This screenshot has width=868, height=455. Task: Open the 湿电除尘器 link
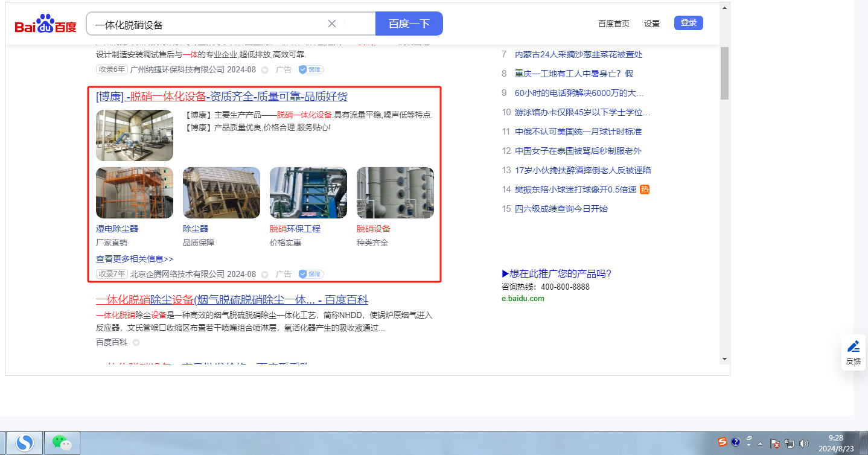(117, 229)
